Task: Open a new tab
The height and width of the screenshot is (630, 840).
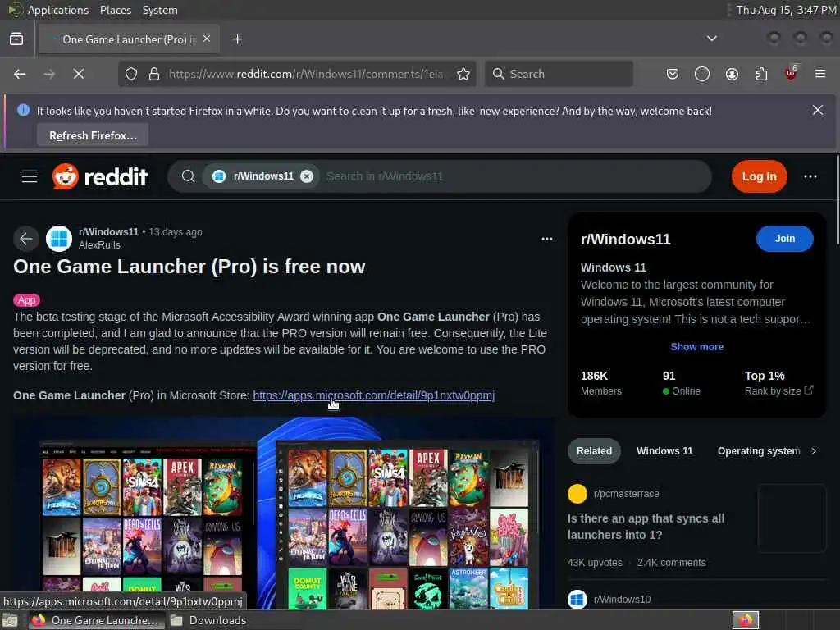Action: coord(237,39)
